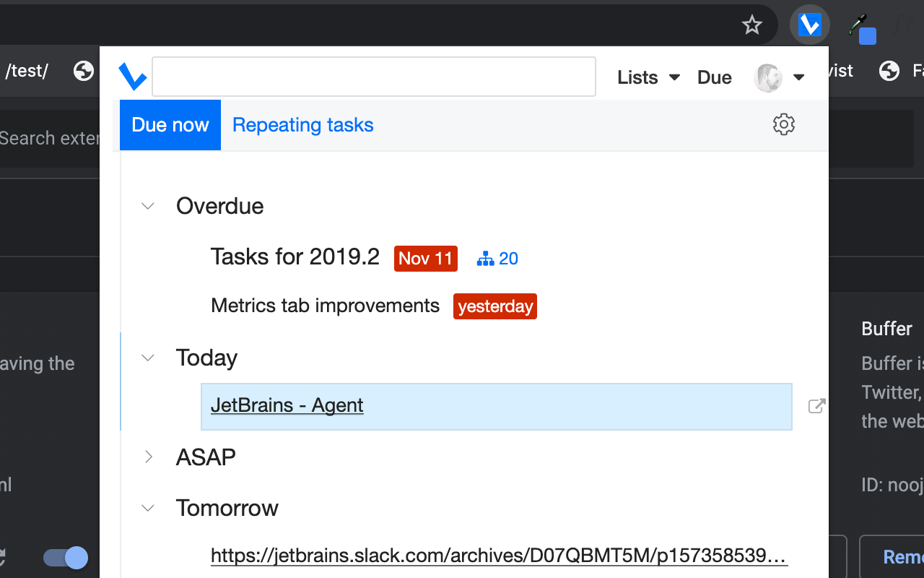Click the blue checkmark extension icon in toolbar
This screenshot has width=924, height=578.
(809, 26)
